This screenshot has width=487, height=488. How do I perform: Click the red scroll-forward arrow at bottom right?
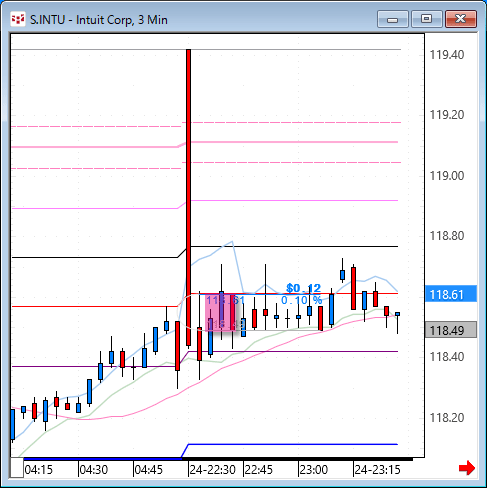pos(467,468)
